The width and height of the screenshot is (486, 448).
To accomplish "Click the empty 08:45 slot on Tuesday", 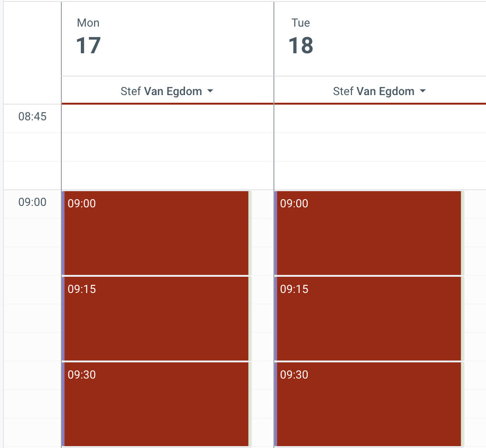I will tap(379, 118).
